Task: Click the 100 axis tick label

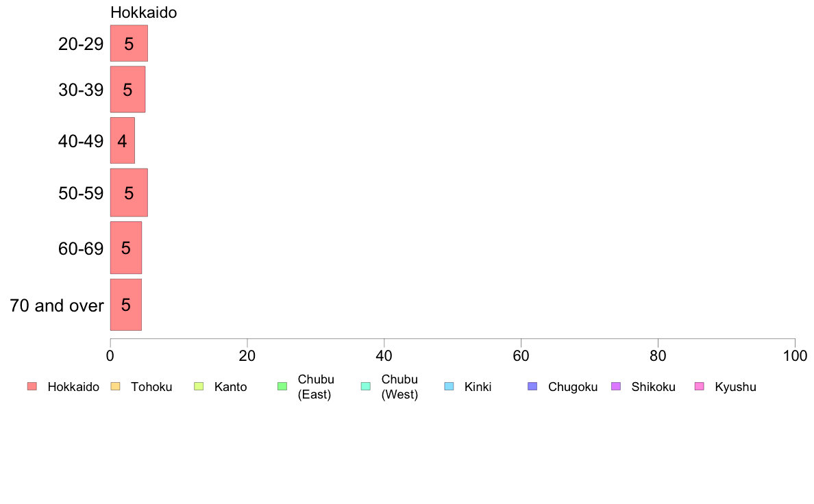Action: pyautogui.click(x=795, y=355)
